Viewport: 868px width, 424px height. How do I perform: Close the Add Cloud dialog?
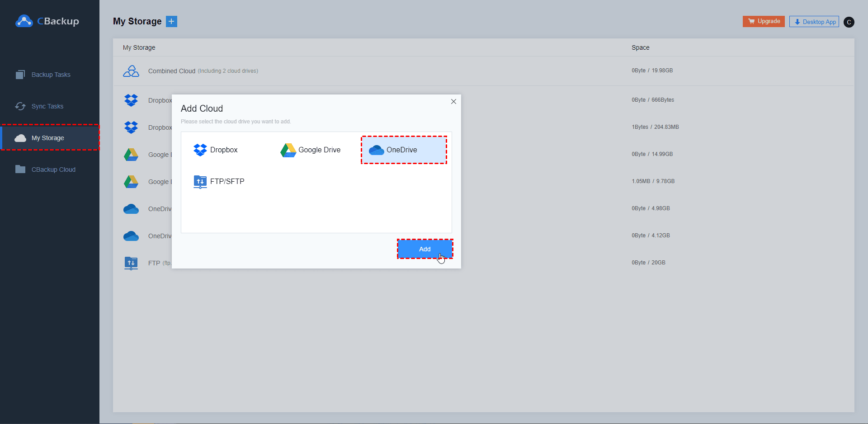pos(453,102)
